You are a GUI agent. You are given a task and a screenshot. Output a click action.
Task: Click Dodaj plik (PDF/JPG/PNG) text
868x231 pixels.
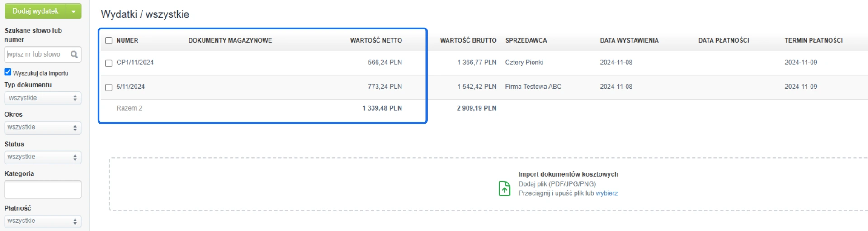point(557,184)
